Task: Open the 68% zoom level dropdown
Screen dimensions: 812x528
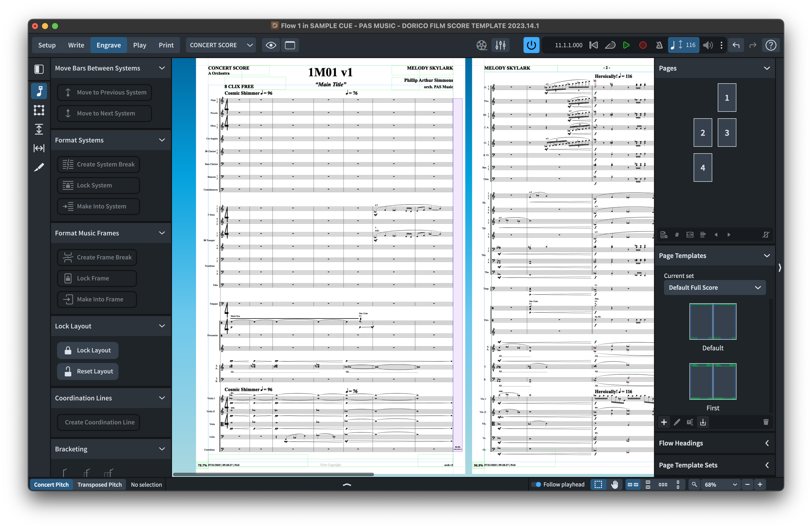Action: (720, 485)
